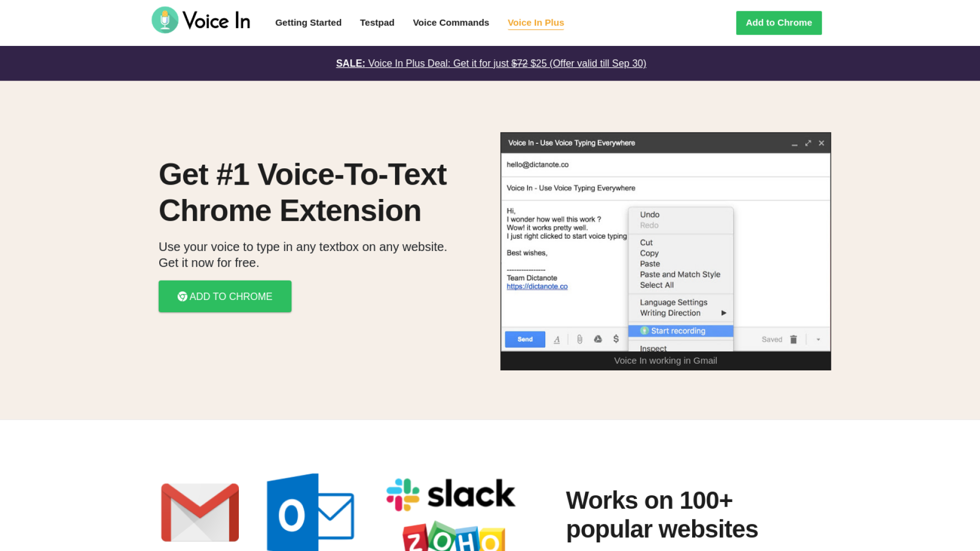
Task: Click the Voice In microphone logo
Action: click(x=165, y=20)
